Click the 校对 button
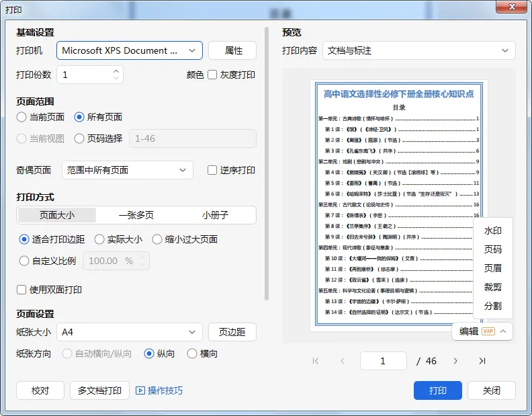The width and height of the screenshot is (532, 416). 40,390
